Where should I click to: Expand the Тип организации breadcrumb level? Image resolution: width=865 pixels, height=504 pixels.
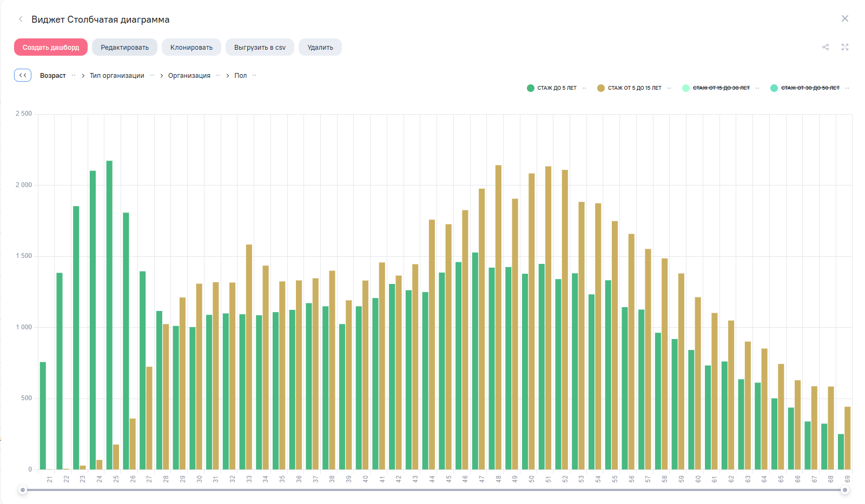pos(117,76)
